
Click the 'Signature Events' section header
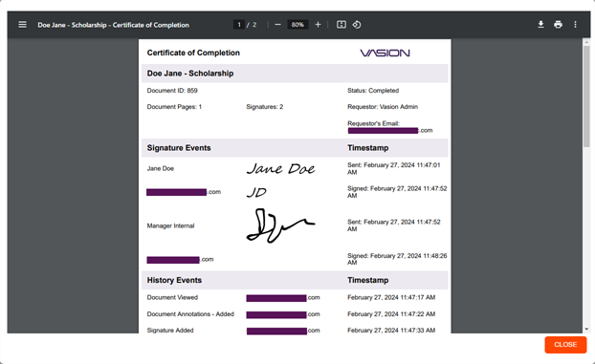pyautogui.click(x=179, y=148)
